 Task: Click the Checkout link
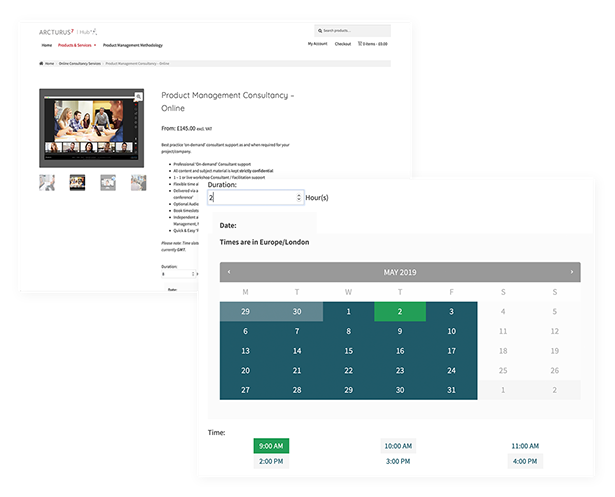(x=343, y=45)
